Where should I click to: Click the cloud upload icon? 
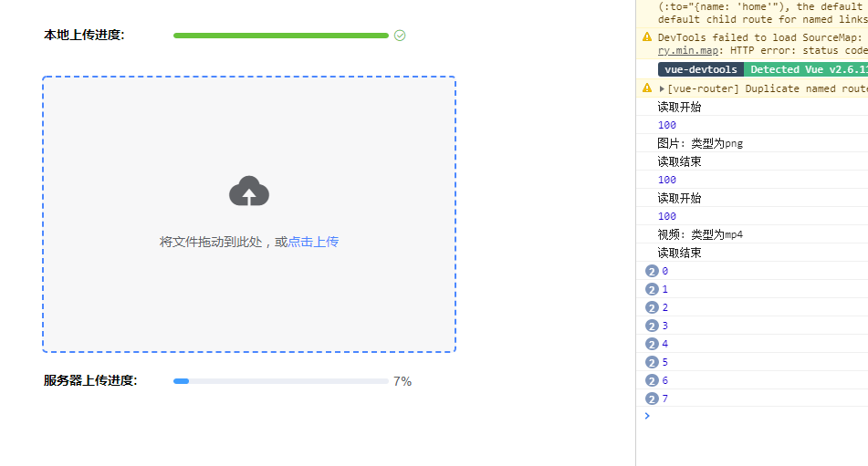click(x=249, y=191)
